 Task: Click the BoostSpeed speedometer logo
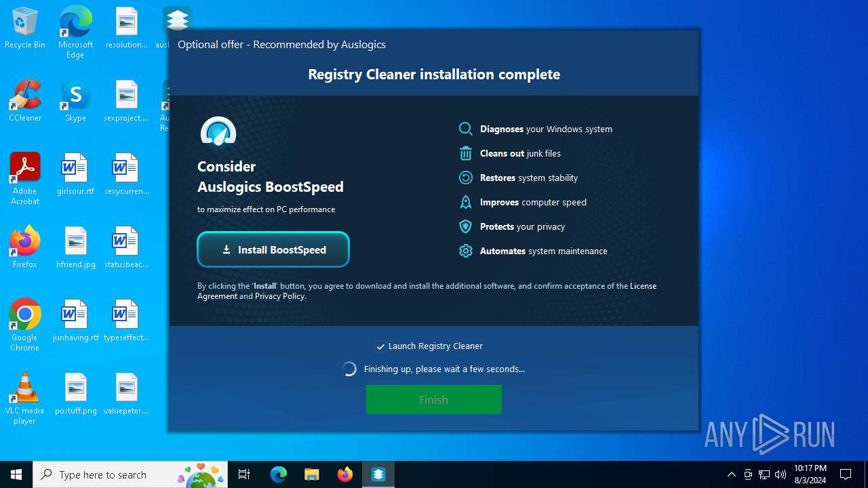point(218,131)
